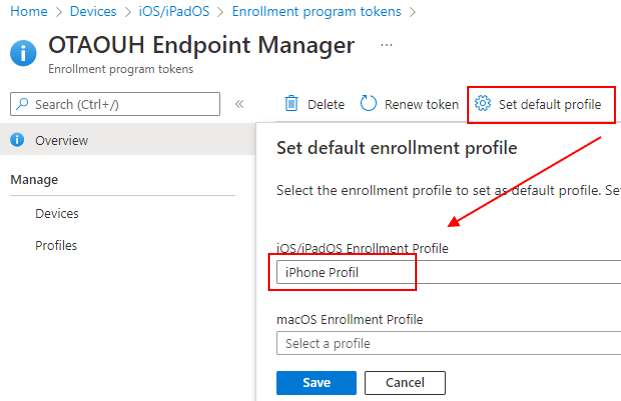Screen dimensions: 621x401
Task: Open Profiles under Manage
Action: (56, 245)
